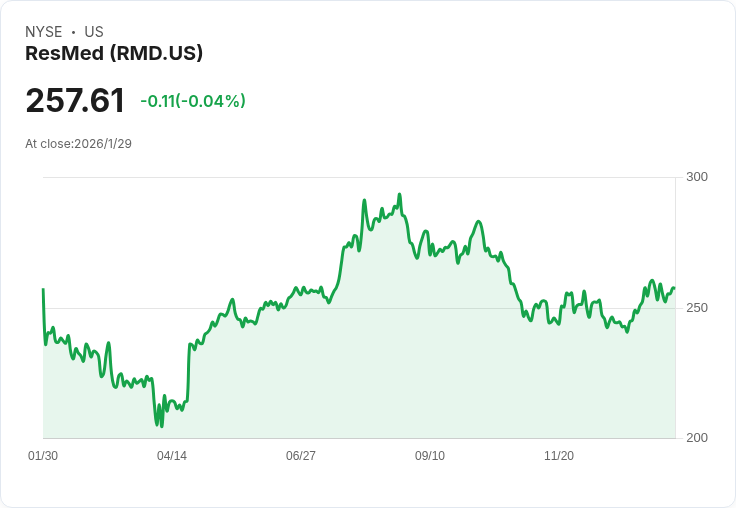Click the rightmost end of the price line

(x=674, y=288)
